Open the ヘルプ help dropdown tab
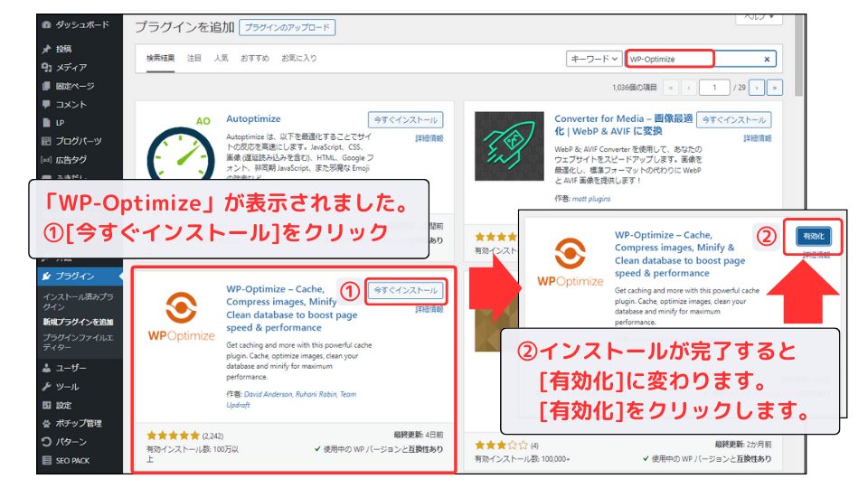Viewport: 868px width, 488px height. [759, 19]
